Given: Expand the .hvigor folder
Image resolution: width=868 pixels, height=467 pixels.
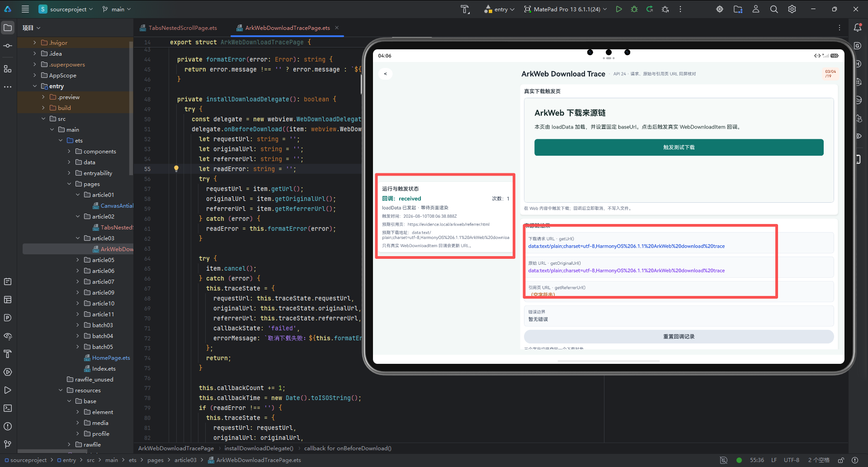Looking at the screenshot, I should click(x=35, y=43).
